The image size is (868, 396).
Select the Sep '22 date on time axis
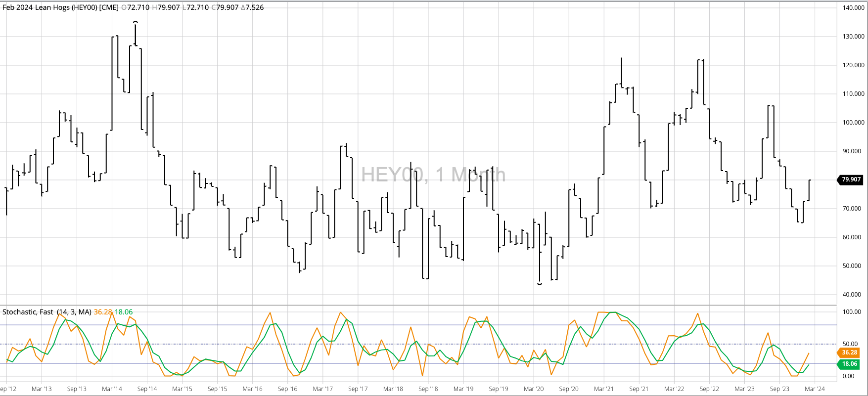(x=709, y=389)
